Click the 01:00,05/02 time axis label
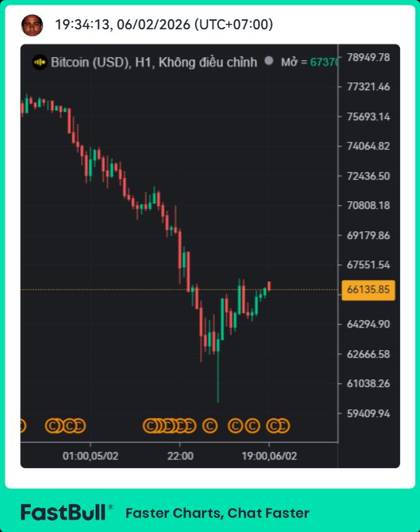This screenshot has width=420, height=532. (x=91, y=456)
